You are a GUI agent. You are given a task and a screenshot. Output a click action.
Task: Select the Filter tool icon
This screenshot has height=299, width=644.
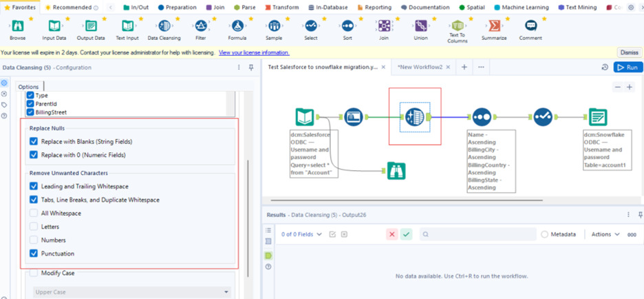[201, 26]
